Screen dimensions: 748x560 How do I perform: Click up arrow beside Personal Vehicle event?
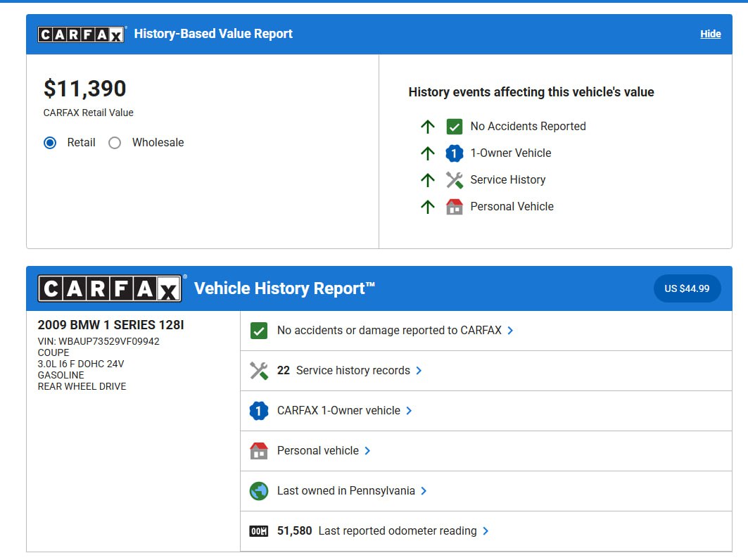pos(427,207)
